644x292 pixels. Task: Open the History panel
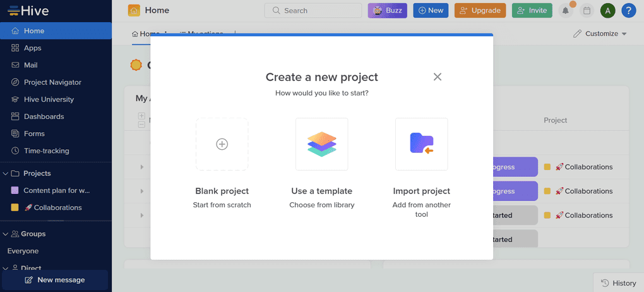619,283
